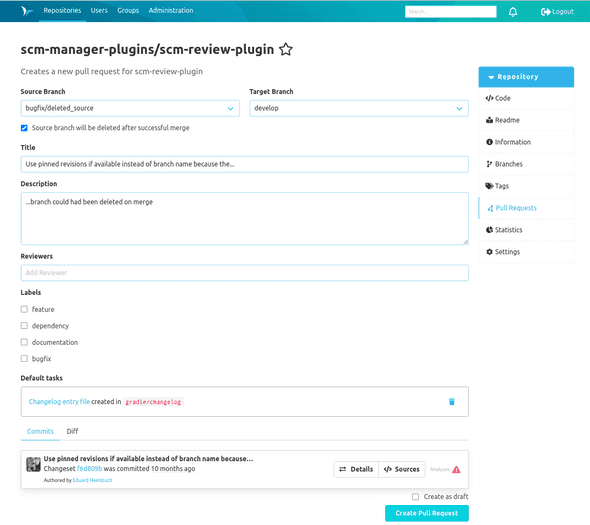Image resolution: width=590 pixels, height=525 pixels.
Task: Open the notifications bell
Action: 513,12
